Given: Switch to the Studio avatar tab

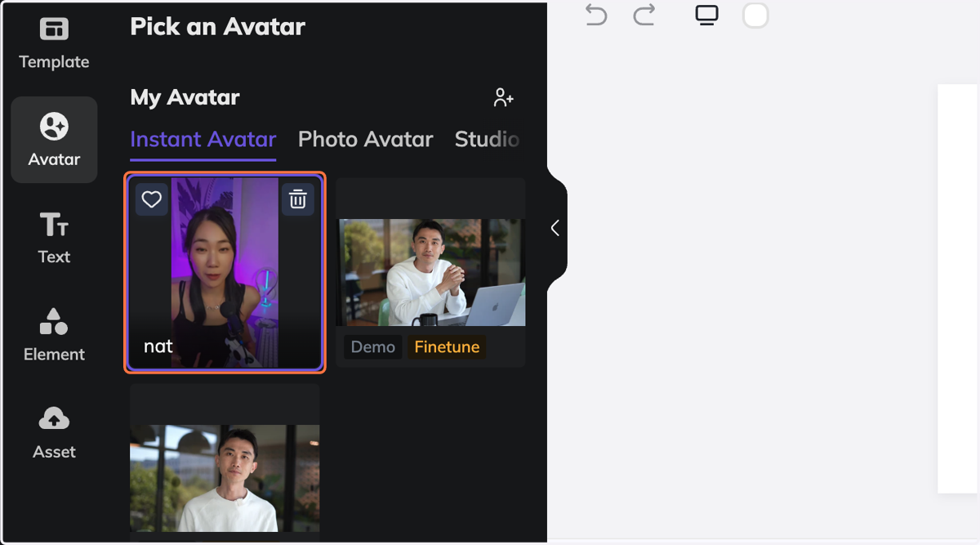Looking at the screenshot, I should (487, 140).
